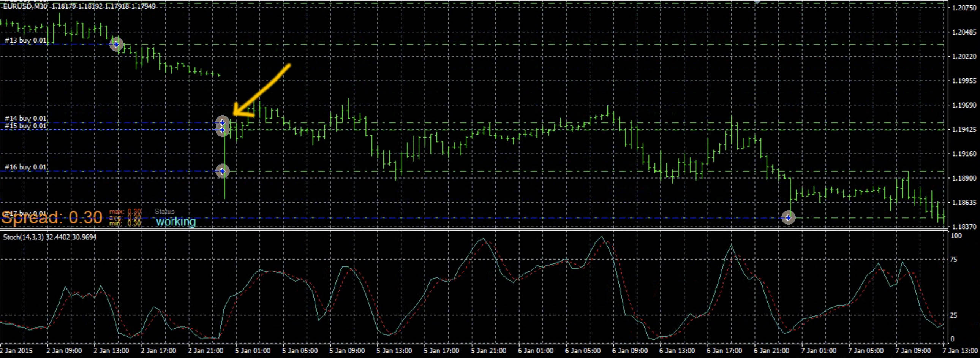The image size is (980, 358).
Task: Click the Stoch(14,3,3) indicator label
Action: tap(49, 237)
